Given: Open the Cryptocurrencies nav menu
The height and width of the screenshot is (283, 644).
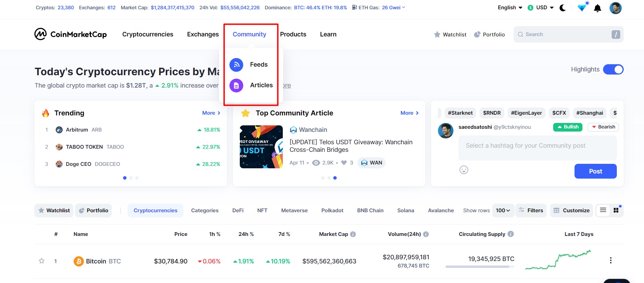Looking at the screenshot, I should [148, 34].
